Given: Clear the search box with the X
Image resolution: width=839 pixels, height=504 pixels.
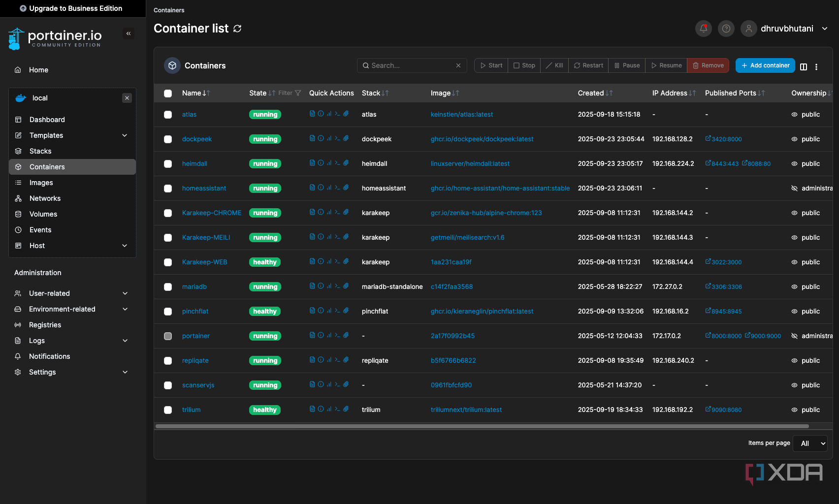Looking at the screenshot, I should click(x=458, y=65).
